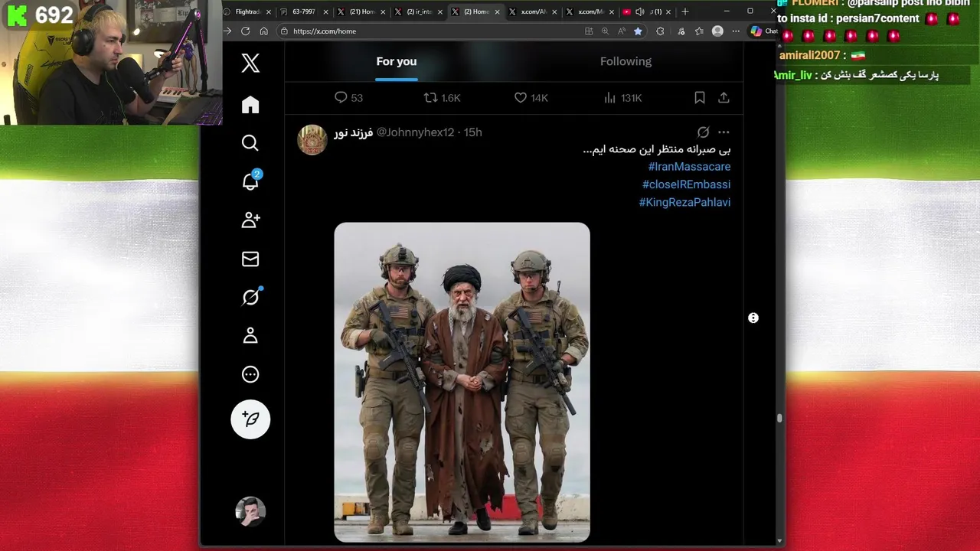The width and height of the screenshot is (980, 551).
Task: Switch to the (21) Home browser tab
Action: [x=362, y=11]
